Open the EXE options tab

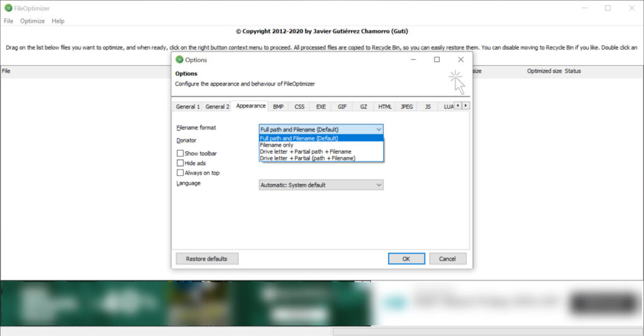[321, 107]
